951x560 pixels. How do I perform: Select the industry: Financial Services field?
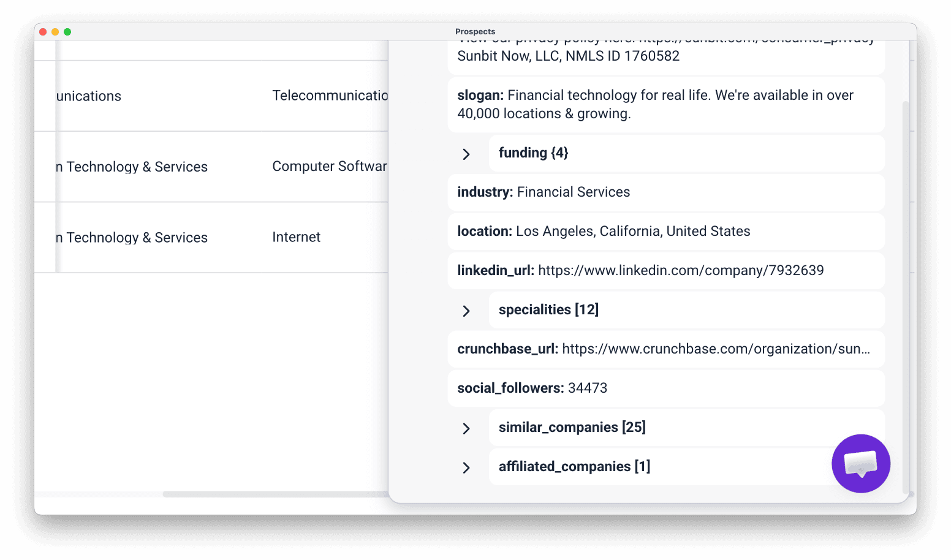coord(666,192)
